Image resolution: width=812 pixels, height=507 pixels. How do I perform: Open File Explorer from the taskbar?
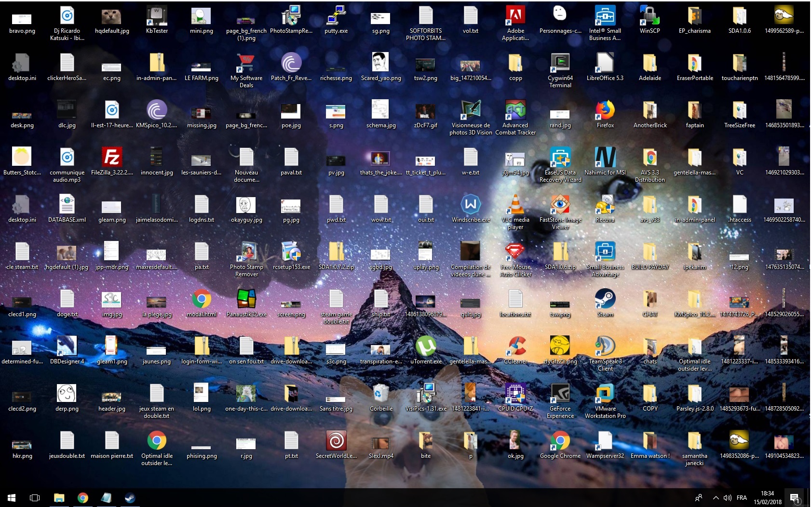click(x=59, y=498)
